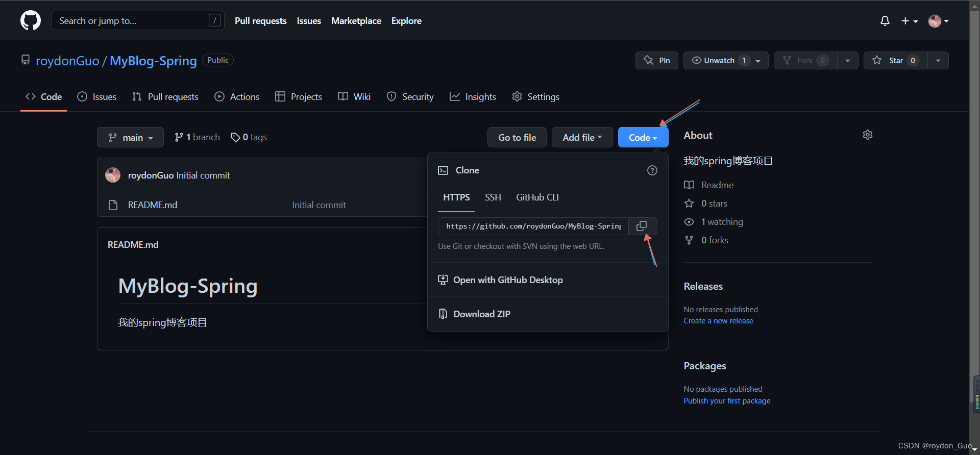Click Publish your first package
Screen dimensions: 980x455
[727, 401]
